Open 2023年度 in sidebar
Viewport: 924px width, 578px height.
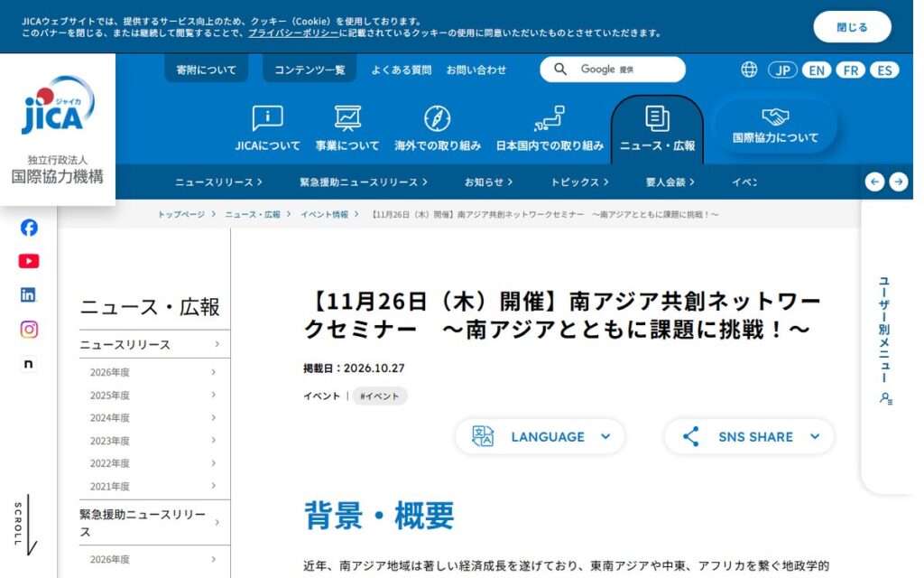tap(154, 441)
